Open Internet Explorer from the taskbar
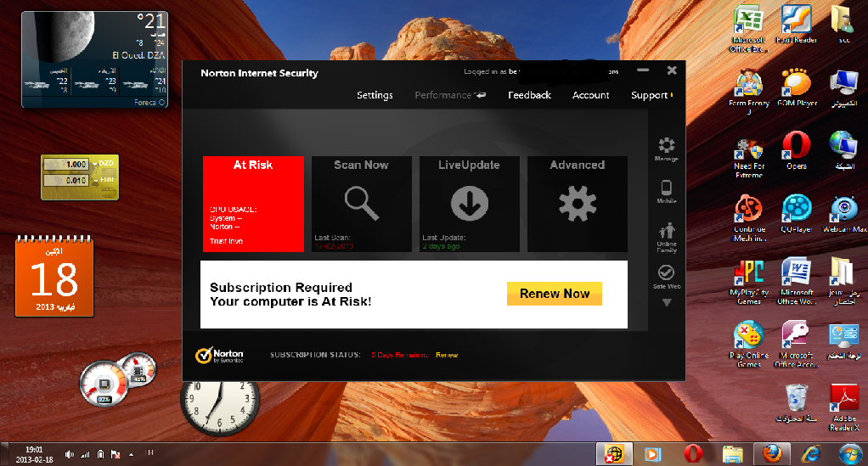The height and width of the screenshot is (466, 868). (x=812, y=454)
